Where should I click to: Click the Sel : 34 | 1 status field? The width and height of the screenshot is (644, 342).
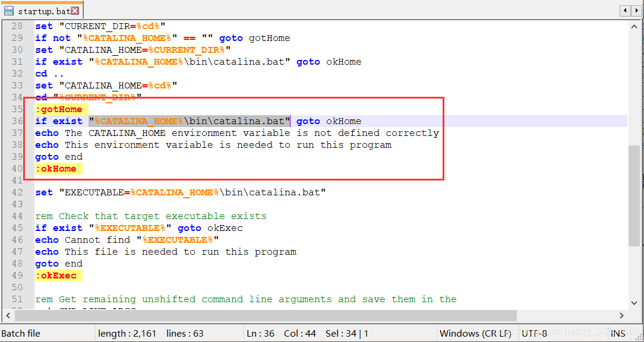347,333
